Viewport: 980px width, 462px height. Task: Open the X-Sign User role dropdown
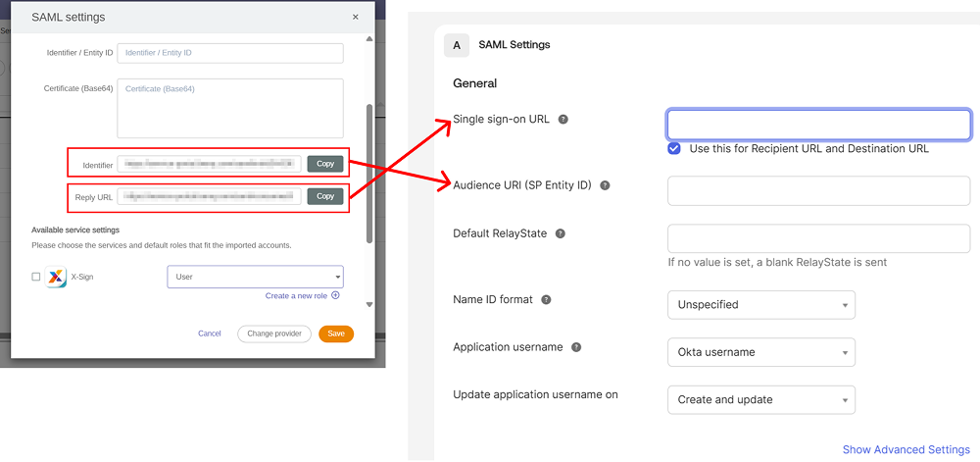click(x=255, y=278)
